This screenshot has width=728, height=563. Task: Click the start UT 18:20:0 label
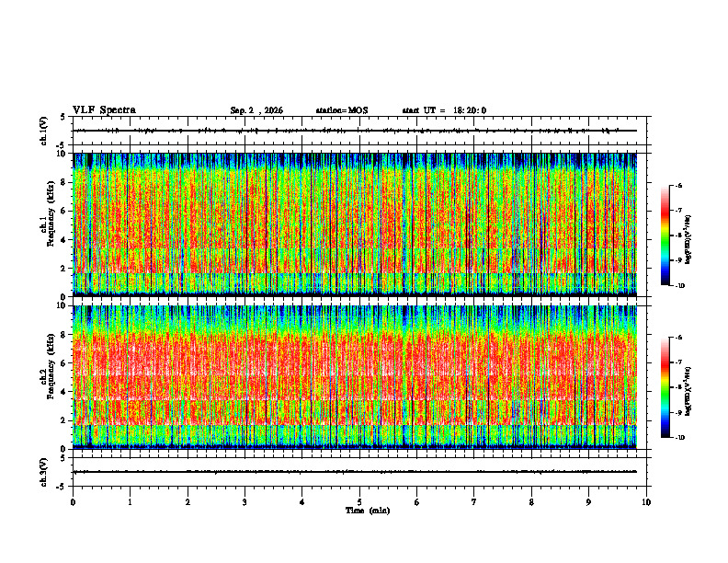click(x=444, y=110)
